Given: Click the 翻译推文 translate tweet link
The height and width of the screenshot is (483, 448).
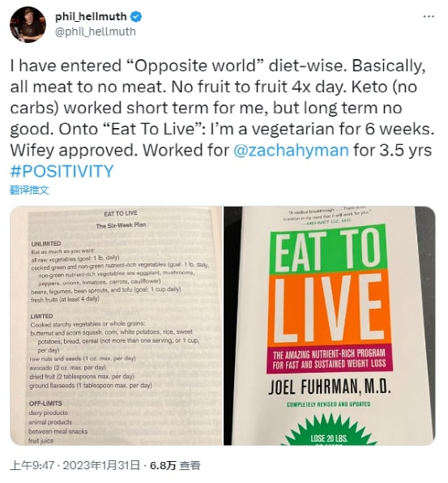Looking at the screenshot, I should [29, 190].
